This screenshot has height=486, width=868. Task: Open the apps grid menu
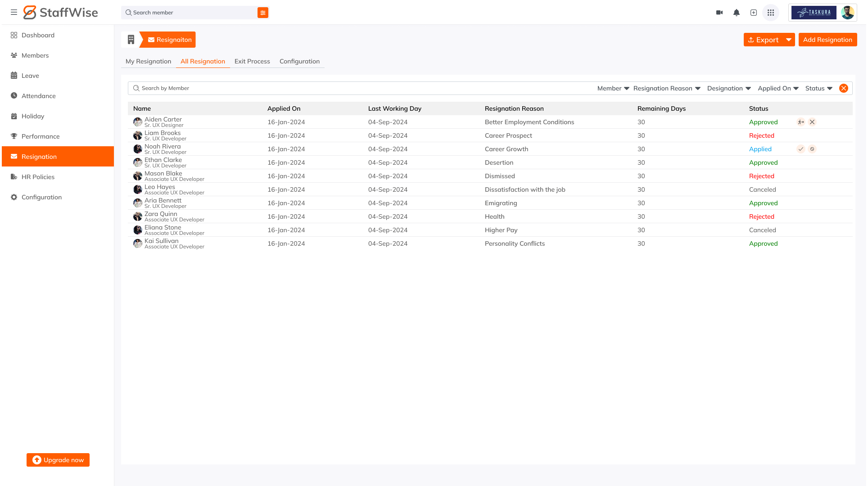pyautogui.click(x=771, y=13)
